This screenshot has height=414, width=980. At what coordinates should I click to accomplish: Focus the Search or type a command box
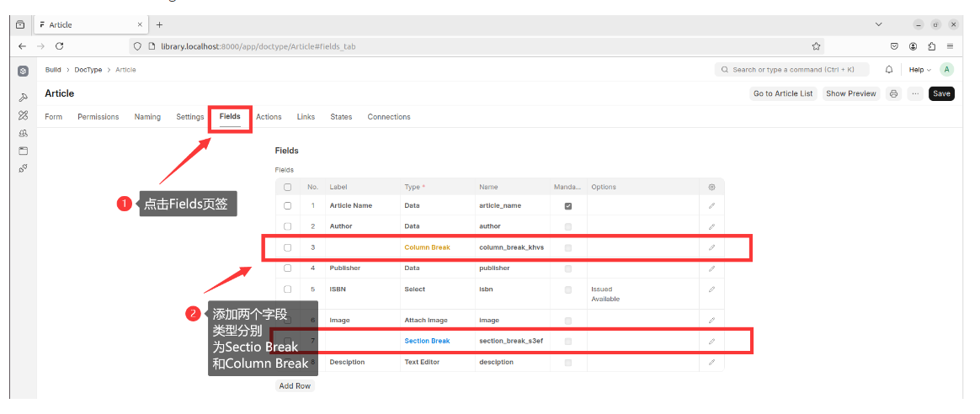click(794, 69)
